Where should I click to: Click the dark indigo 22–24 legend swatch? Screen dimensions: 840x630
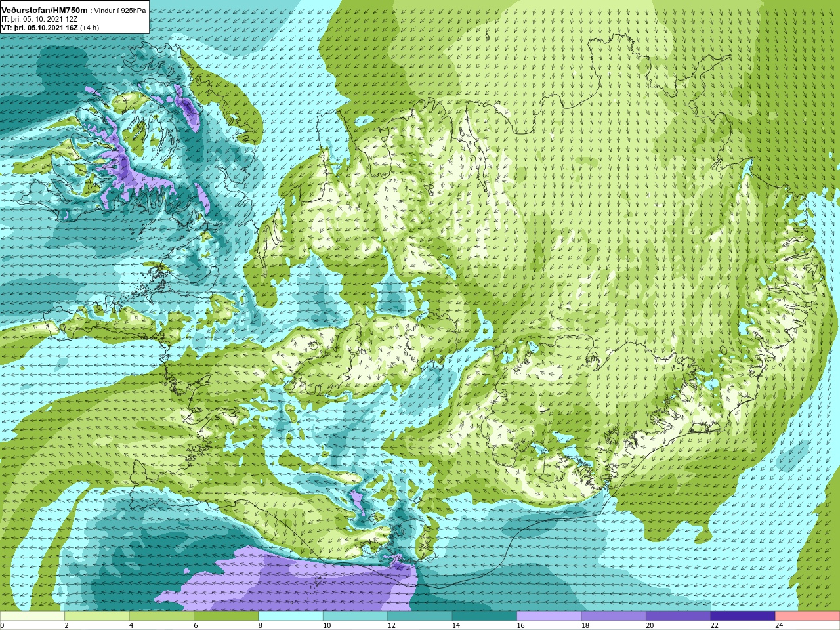point(743,616)
